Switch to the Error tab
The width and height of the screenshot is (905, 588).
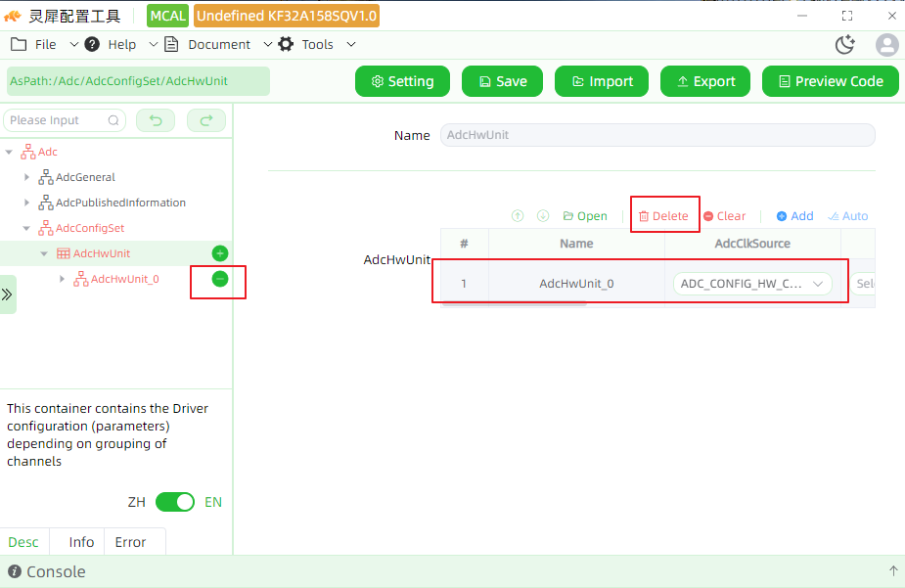click(130, 542)
